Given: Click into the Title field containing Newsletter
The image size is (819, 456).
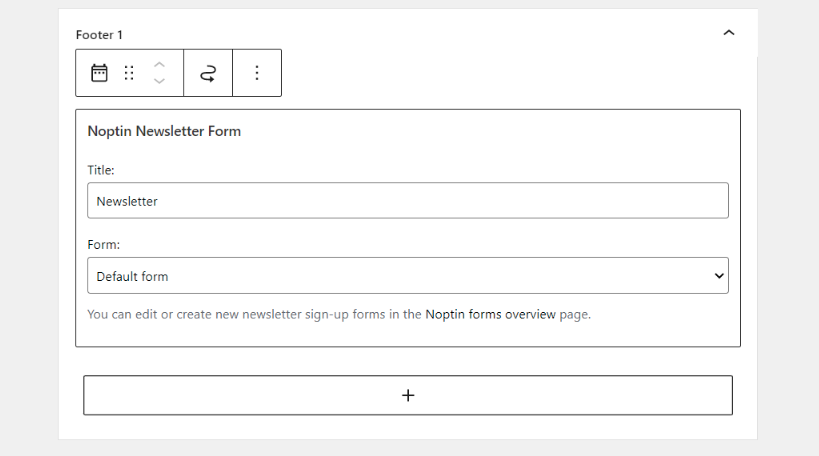Looking at the screenshot, I should click(408, 201).
